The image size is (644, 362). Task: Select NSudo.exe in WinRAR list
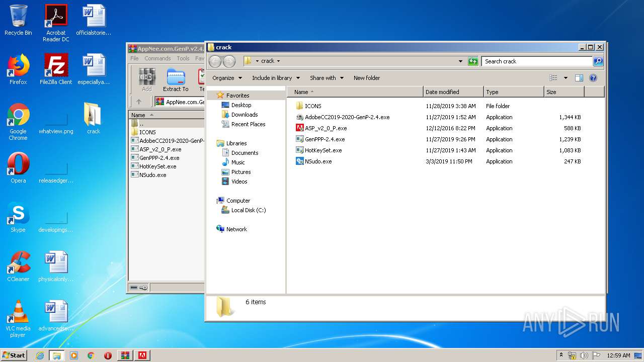tap(152, 175)
